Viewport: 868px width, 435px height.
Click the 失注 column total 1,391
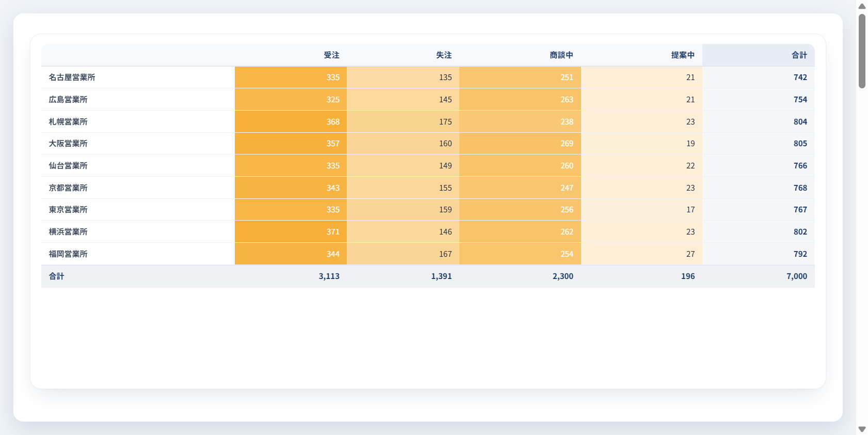click(403, 276)
